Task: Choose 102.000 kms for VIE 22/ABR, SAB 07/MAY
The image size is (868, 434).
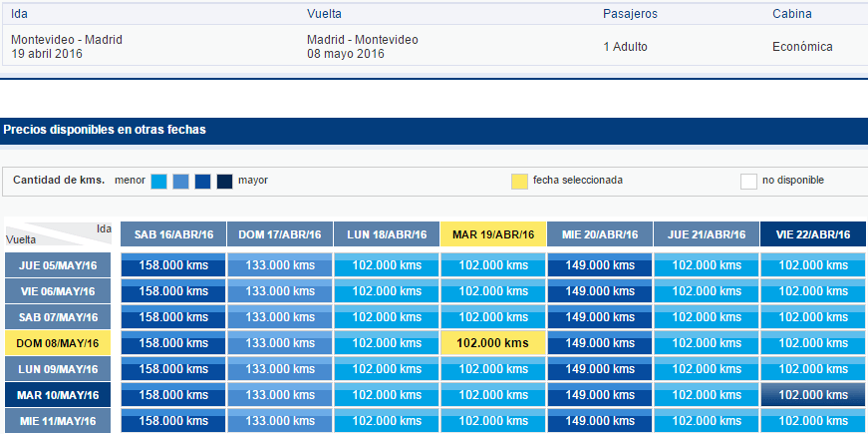Action: point(813,317)
